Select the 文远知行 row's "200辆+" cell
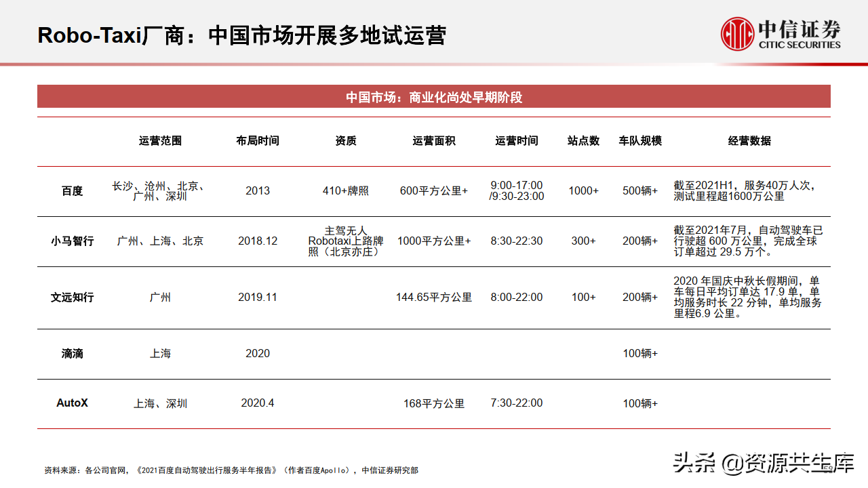Viewport: 868px width, 488px height. (640, 297)
